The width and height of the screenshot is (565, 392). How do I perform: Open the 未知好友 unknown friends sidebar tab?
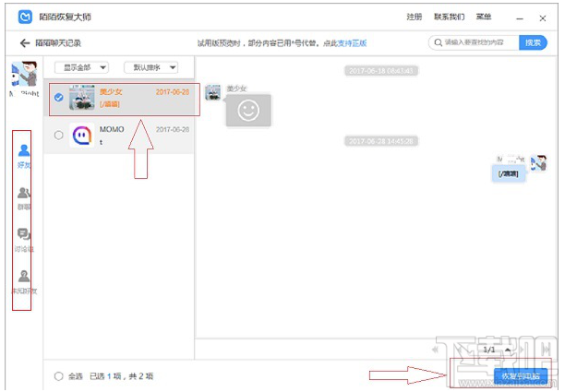tap(24, 282)
